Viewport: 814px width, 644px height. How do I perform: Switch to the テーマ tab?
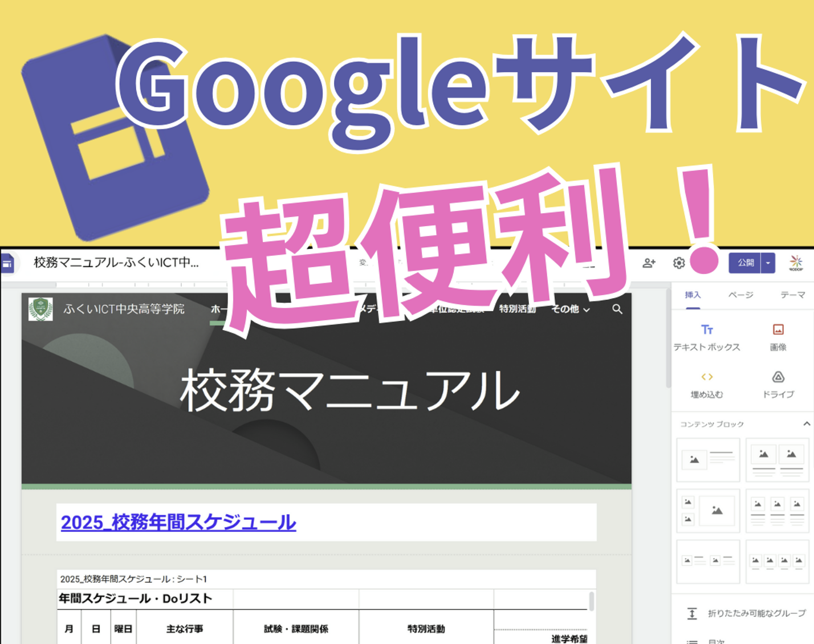click(x=793, y=295)
